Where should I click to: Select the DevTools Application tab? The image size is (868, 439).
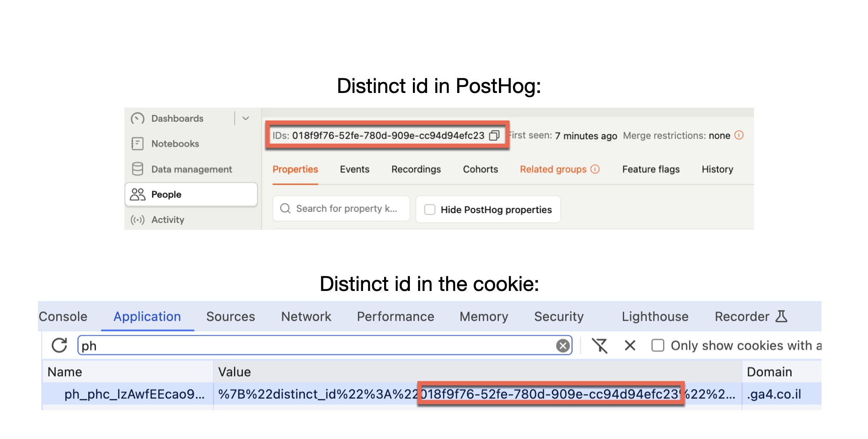tap(147, 317)
